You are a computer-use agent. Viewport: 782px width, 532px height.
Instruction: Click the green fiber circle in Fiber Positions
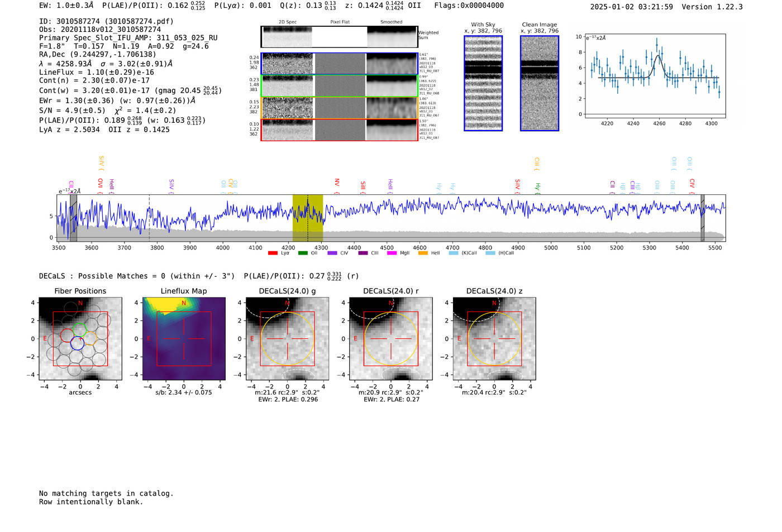[x=79, y=329]
